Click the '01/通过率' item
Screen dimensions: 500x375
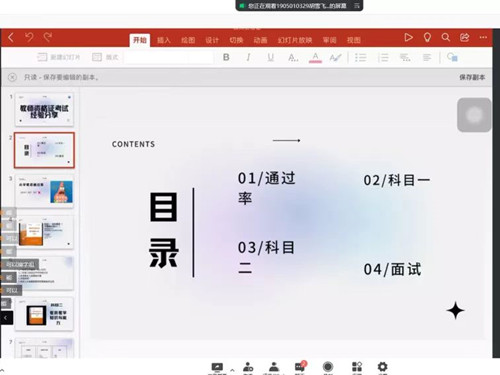point(267,188)
